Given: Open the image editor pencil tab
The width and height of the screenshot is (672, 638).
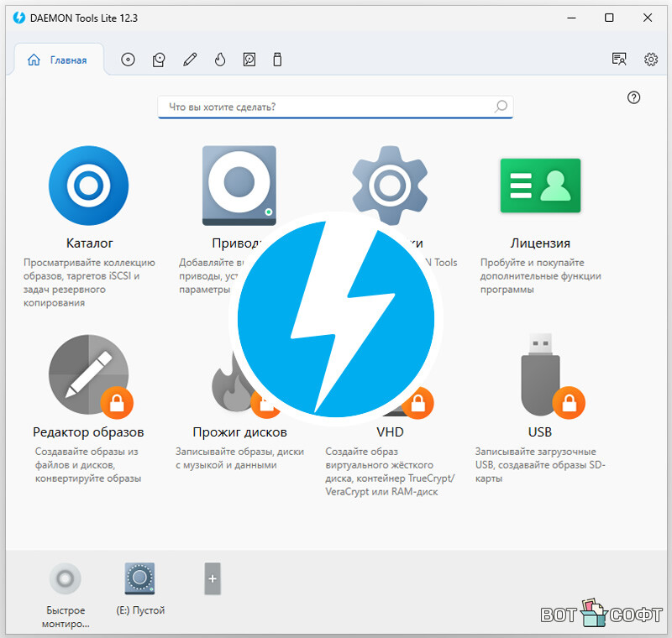Looking at the screenshot, I should 190,60.
